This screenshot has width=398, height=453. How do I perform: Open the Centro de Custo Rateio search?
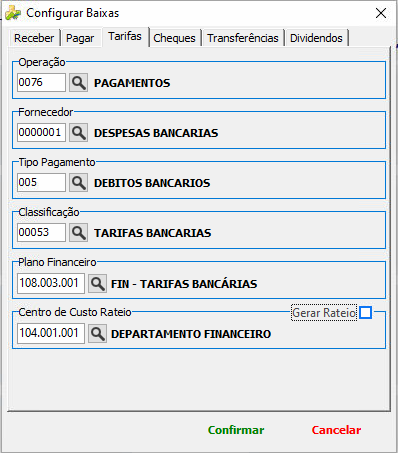tap(97, 334)
